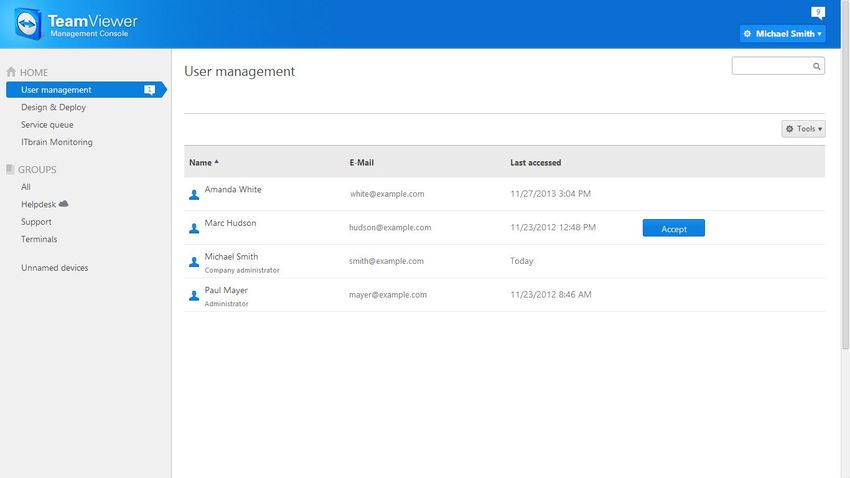This screenshot has width=850, height=478.
Task: Click the HOME section heading
Action: (34, 72)
